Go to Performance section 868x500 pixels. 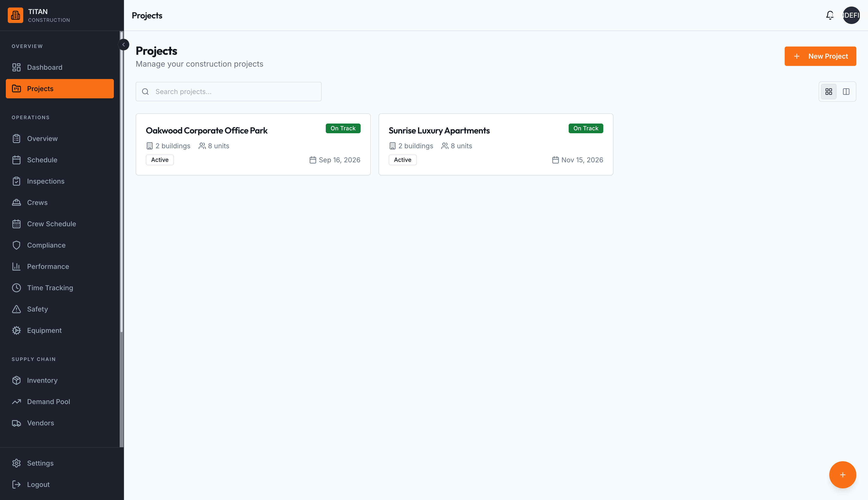point(60,266)
